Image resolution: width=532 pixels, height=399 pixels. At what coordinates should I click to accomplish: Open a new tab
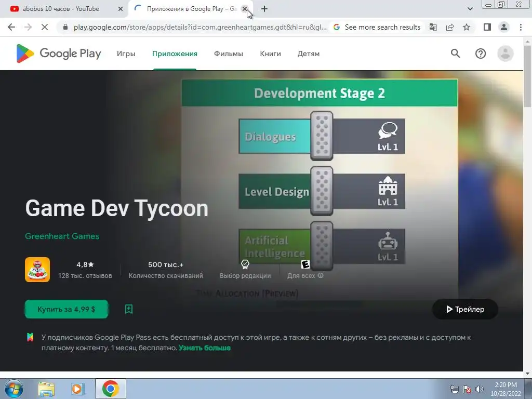tap(264, 9)
